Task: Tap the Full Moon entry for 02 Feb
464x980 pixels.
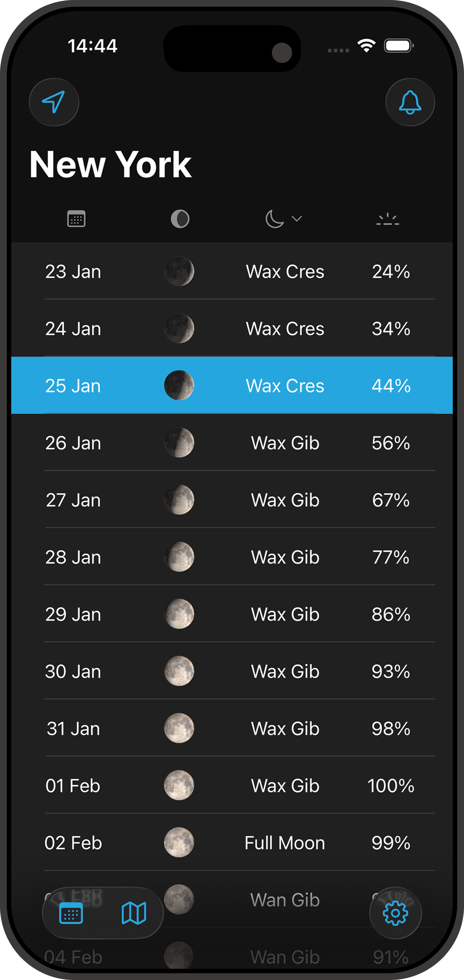Action: 285,843
